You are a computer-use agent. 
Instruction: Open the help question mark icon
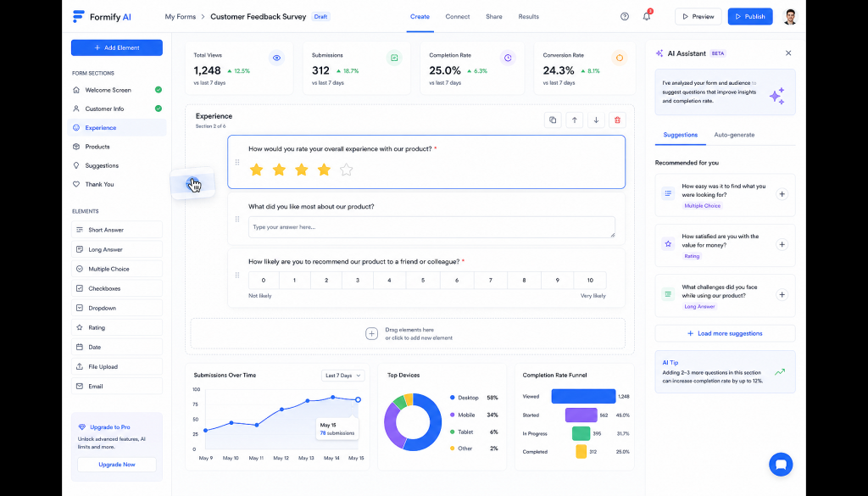point(625,17)
